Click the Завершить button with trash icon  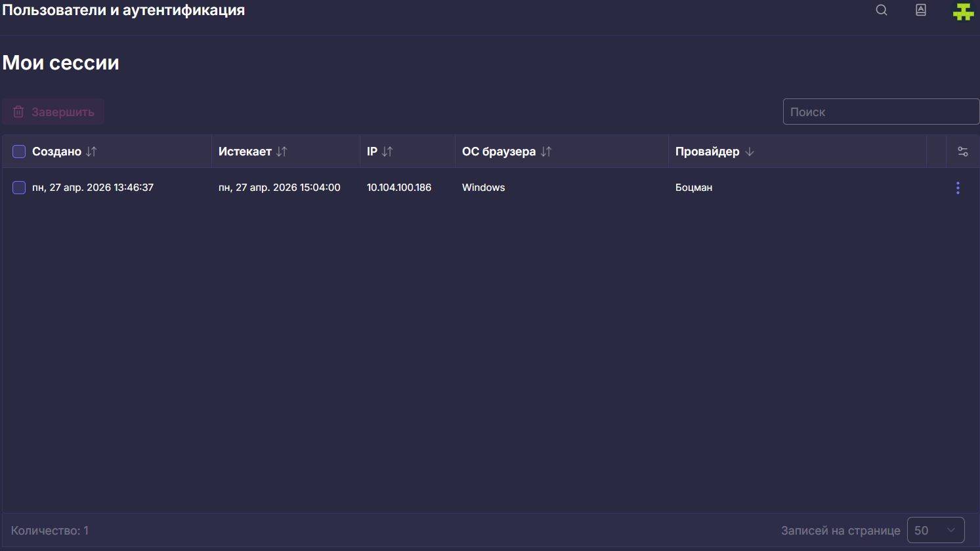(x=53, y=112)
